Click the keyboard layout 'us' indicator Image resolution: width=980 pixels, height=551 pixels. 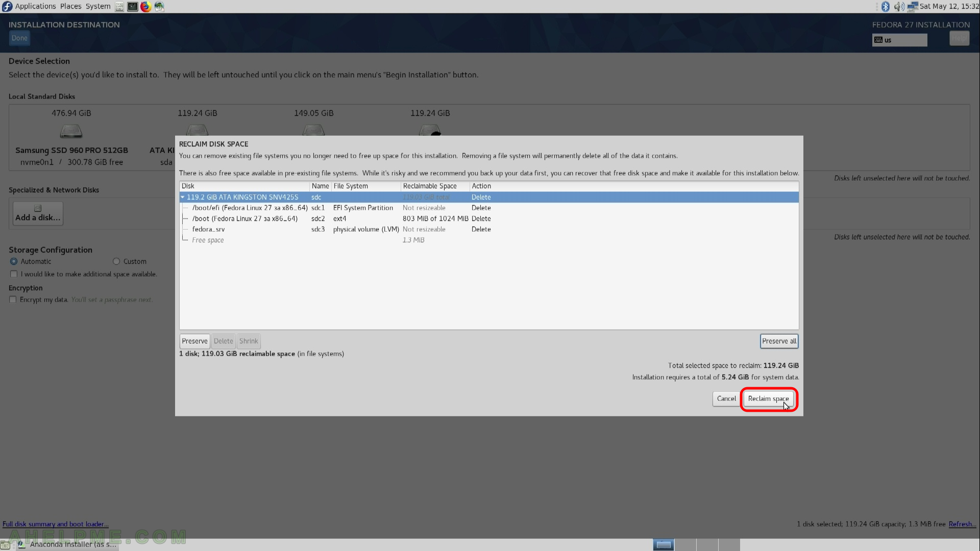click(x=899, y=40)
